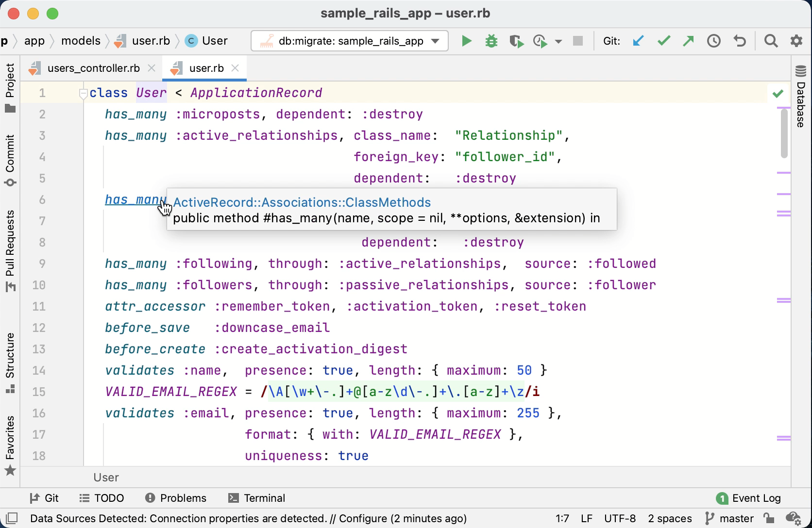Run with coverage icon
Viewport: 812px width, 528px height.
(x=516, y=41)
